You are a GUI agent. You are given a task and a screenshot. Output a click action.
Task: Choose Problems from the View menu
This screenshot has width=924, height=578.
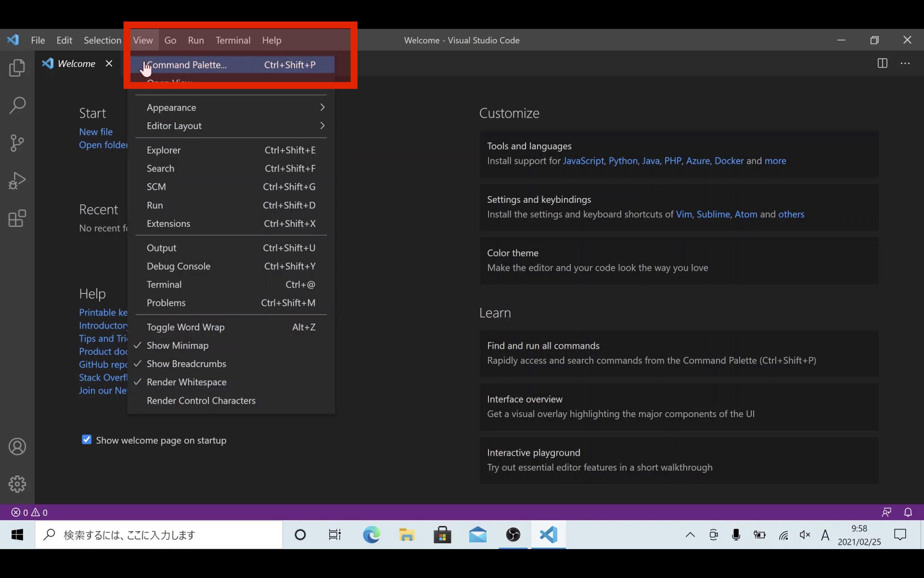point(231,303)
